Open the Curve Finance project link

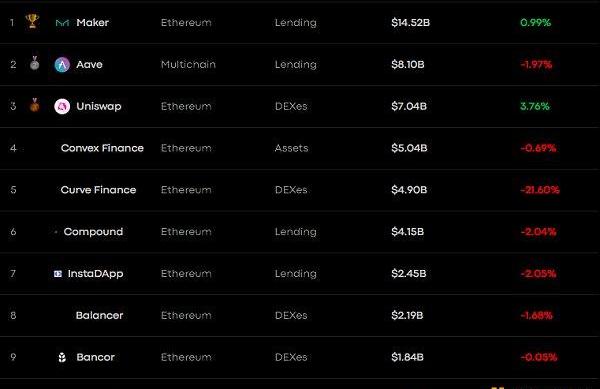(x=98, y=190)
